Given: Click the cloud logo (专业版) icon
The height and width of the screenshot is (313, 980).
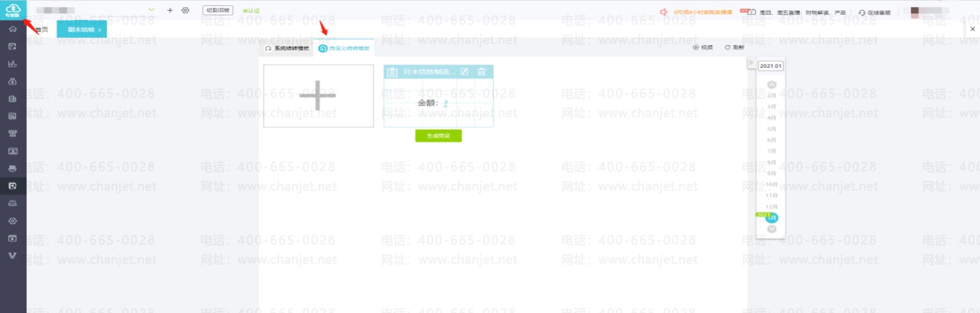Looking at the screenshot, I should click(13, 9).
